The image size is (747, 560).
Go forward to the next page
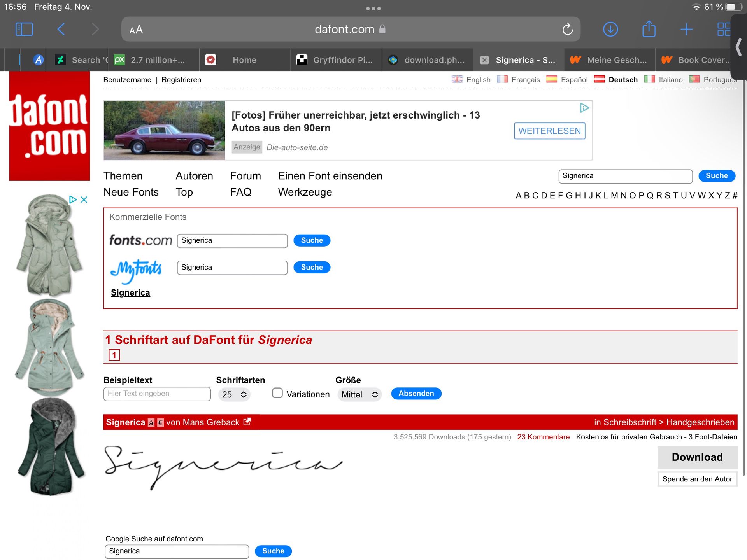(95, 29)
